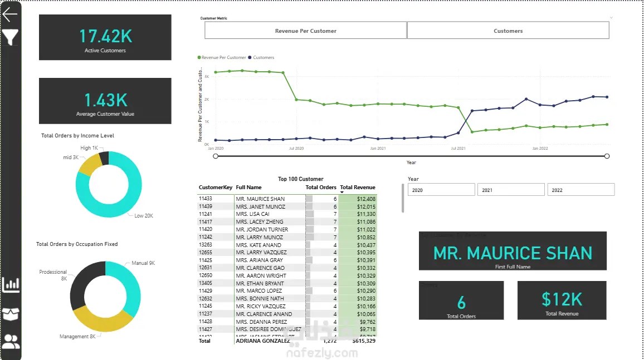Click the right handle of year slider
Screen dimensions: 644x360
tap(607, 156)
